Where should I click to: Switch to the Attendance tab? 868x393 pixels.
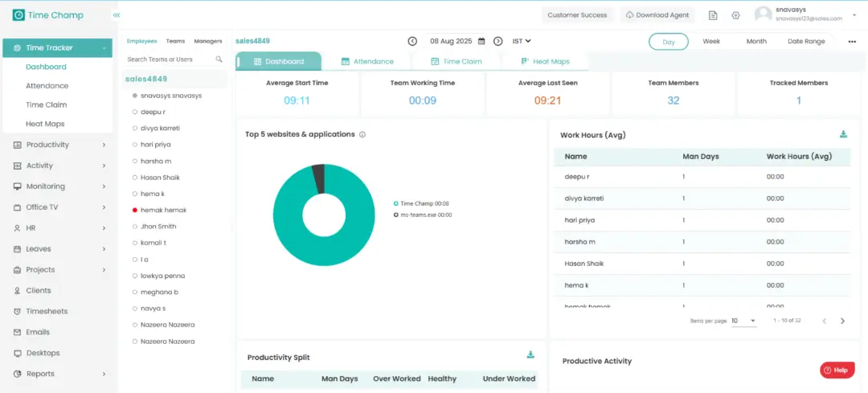367,61
